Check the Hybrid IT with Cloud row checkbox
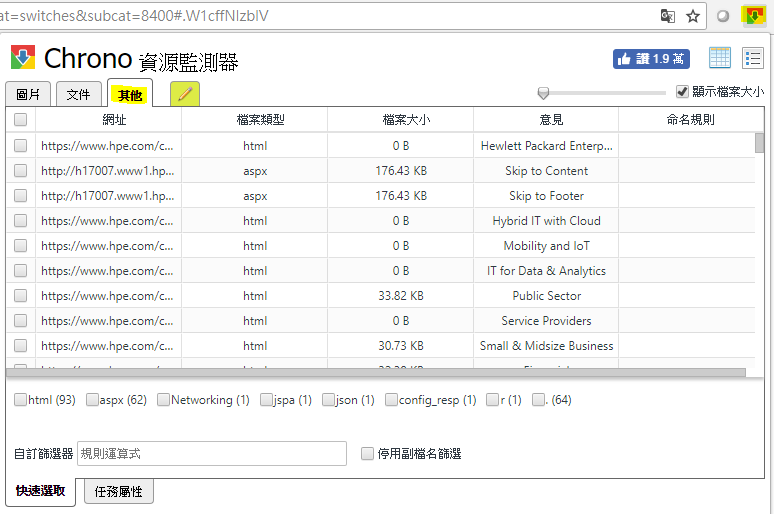774x514 pixels. click(x=21, y=220)
